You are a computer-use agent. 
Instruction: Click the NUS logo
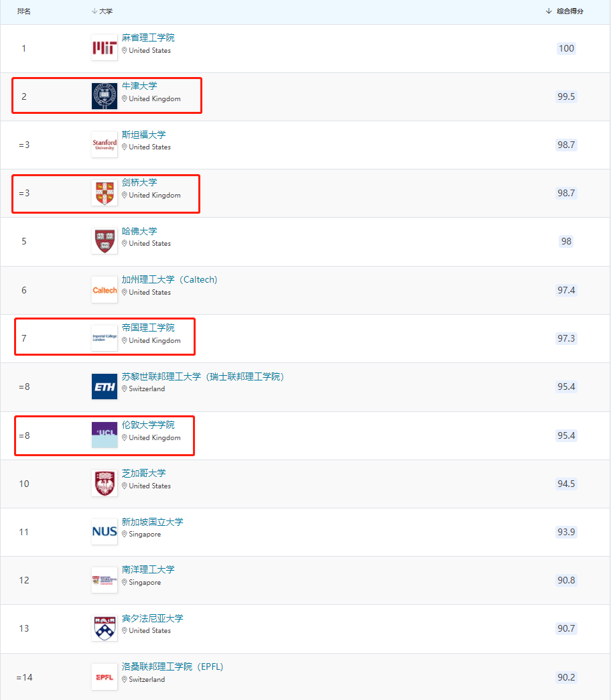tap(105, 532)
